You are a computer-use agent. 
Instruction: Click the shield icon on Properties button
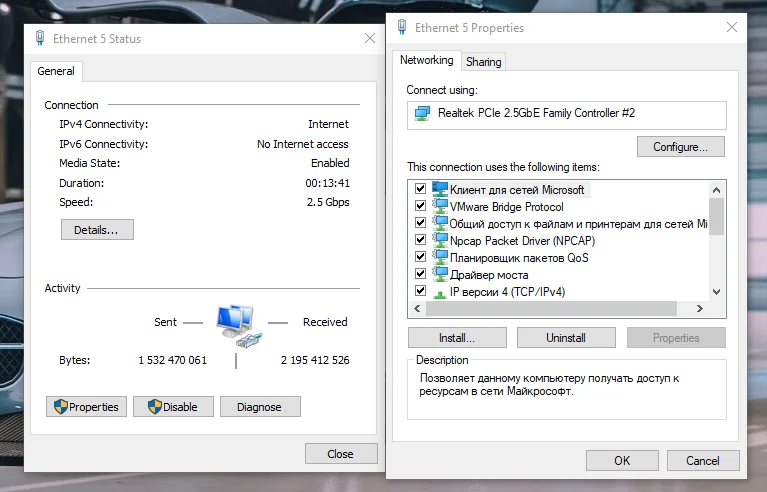(x=61, y=406)
